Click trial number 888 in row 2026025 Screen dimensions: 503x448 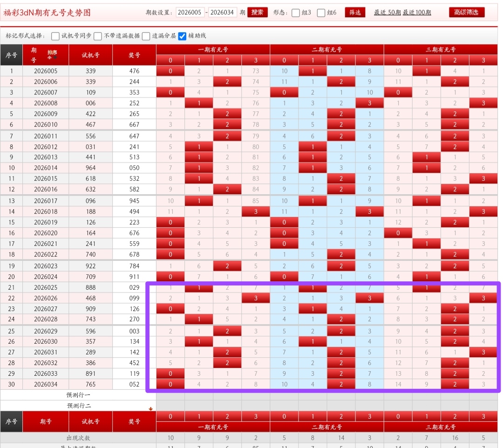[90, 287]
